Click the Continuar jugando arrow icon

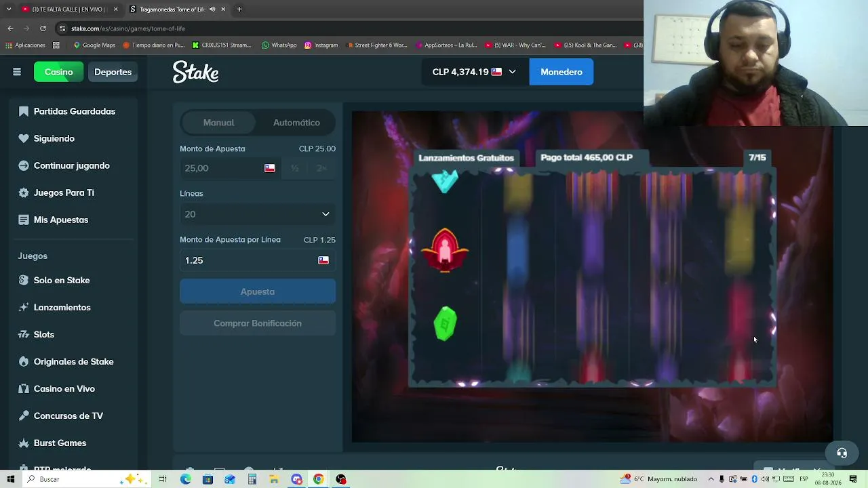point(24,165)
